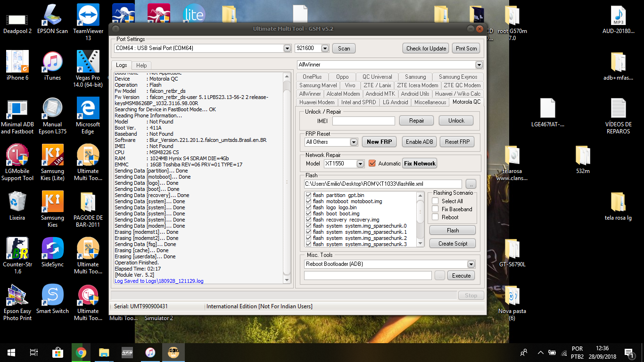Open the Manual Epson L375 shortcut

[52, 116]
